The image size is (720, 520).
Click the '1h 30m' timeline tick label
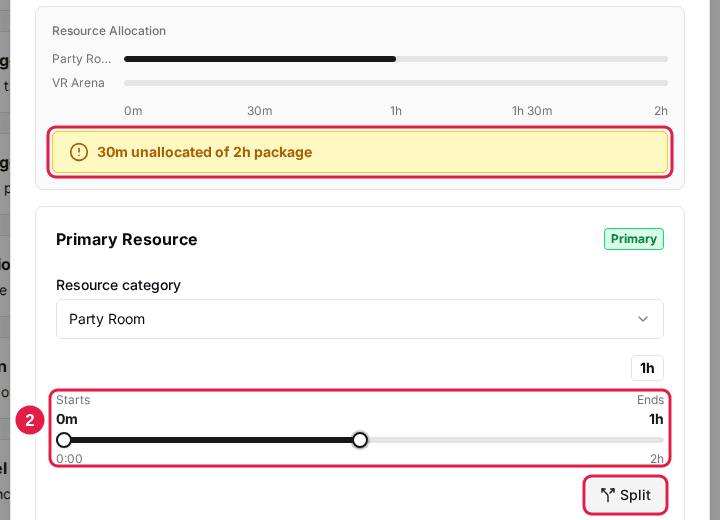[x=532, y=111]
